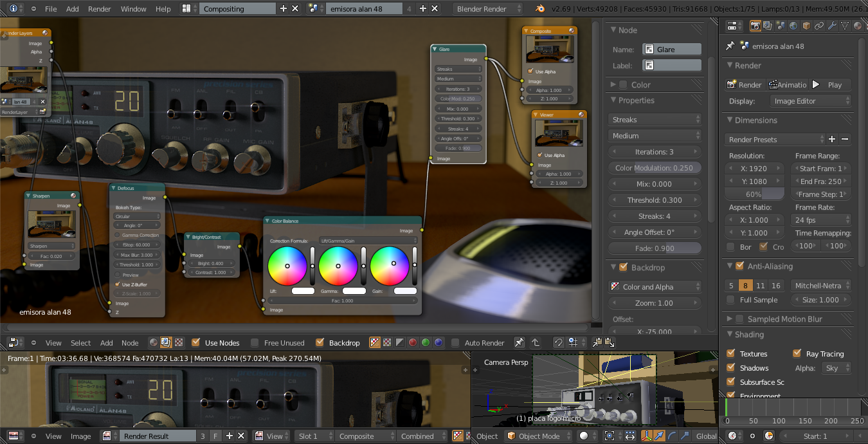The height and width of the screenshot is (444, 868).
Task: Select the compositing nodes tree type icon
Action: [x=166, y=343]
